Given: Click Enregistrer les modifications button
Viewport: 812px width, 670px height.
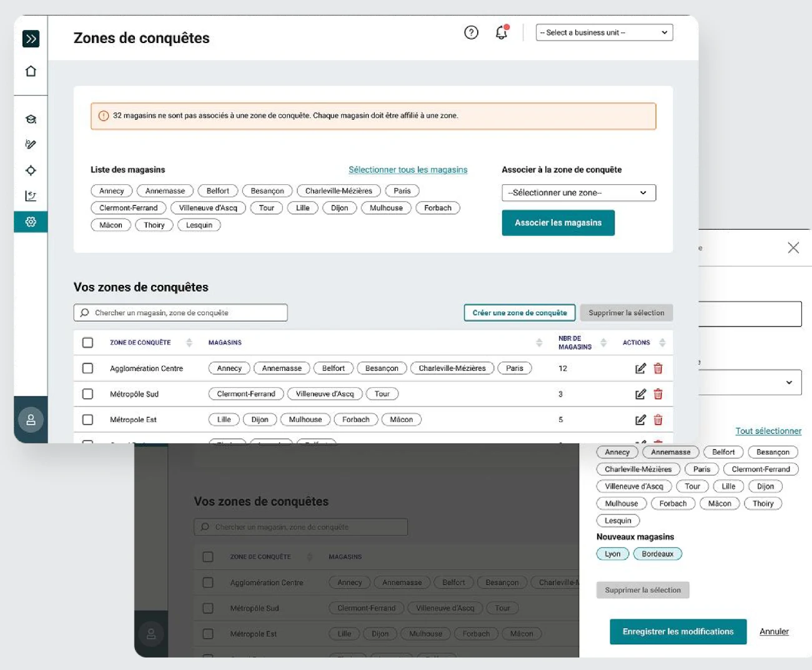Looking at the screenshot, I should click(x=678, y=631).
